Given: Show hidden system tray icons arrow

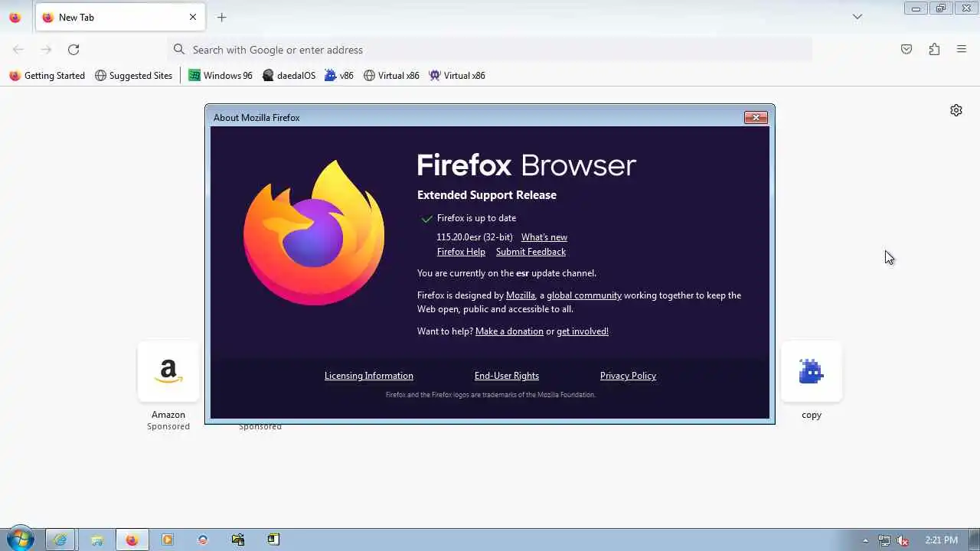Looking at the screenshot, I should 865,540.
